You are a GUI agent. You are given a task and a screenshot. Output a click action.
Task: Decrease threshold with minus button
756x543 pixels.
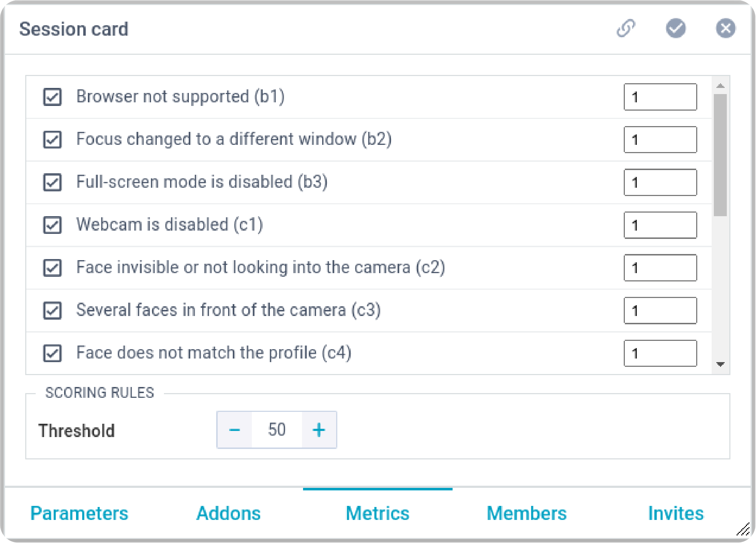coord(235,430)
